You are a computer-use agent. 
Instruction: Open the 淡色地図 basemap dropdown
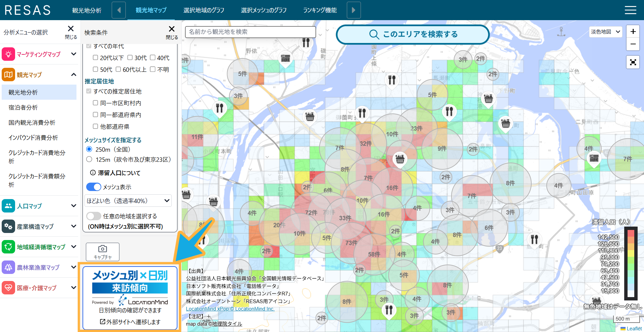[x=606, y=32]
